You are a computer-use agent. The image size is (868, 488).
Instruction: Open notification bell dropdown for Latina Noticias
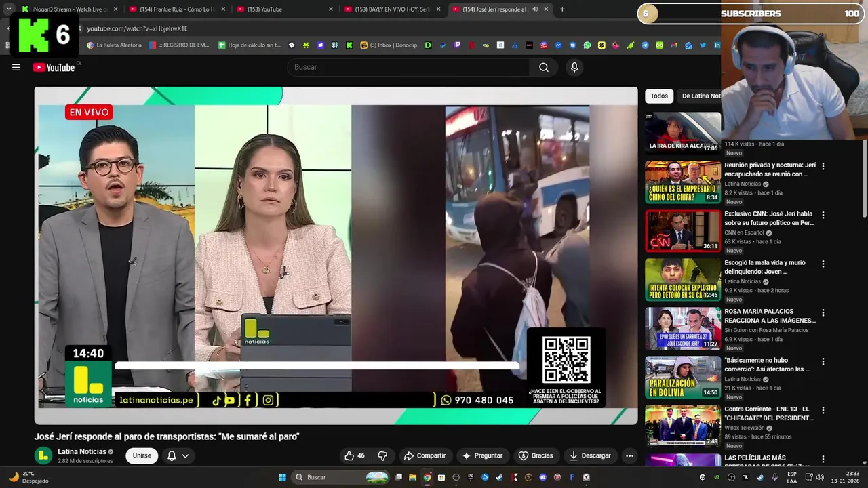click(x=178, y=455)
